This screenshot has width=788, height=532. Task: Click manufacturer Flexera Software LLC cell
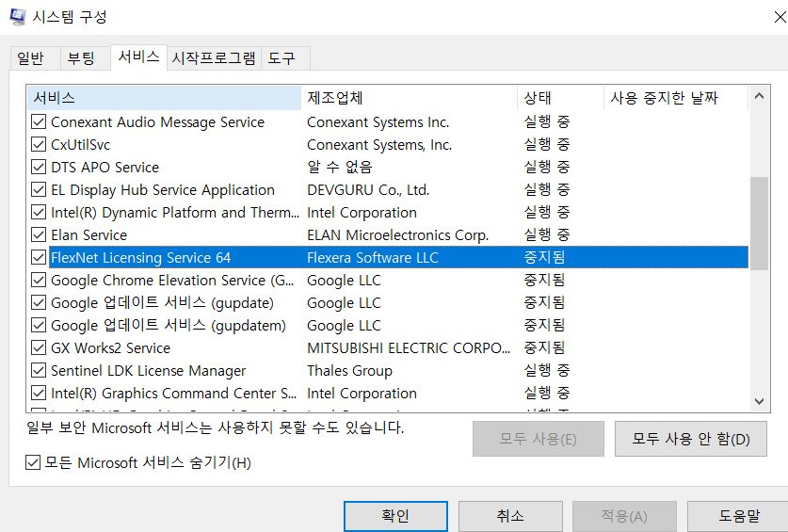coord(373,258)
